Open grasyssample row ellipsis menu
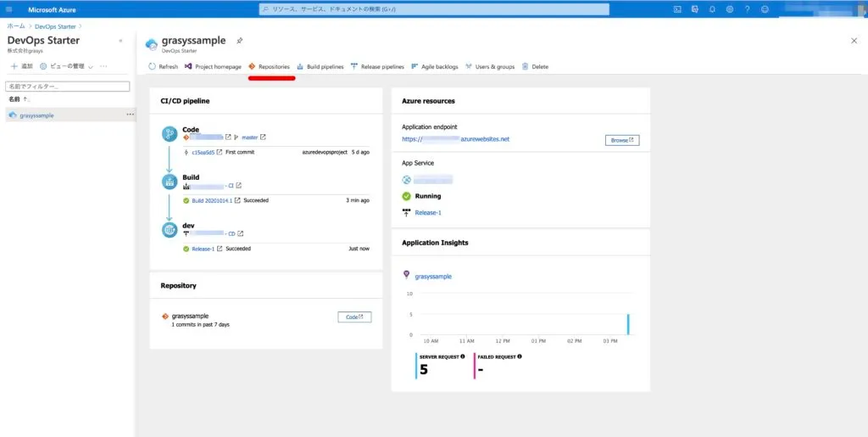 pos(130,115)
